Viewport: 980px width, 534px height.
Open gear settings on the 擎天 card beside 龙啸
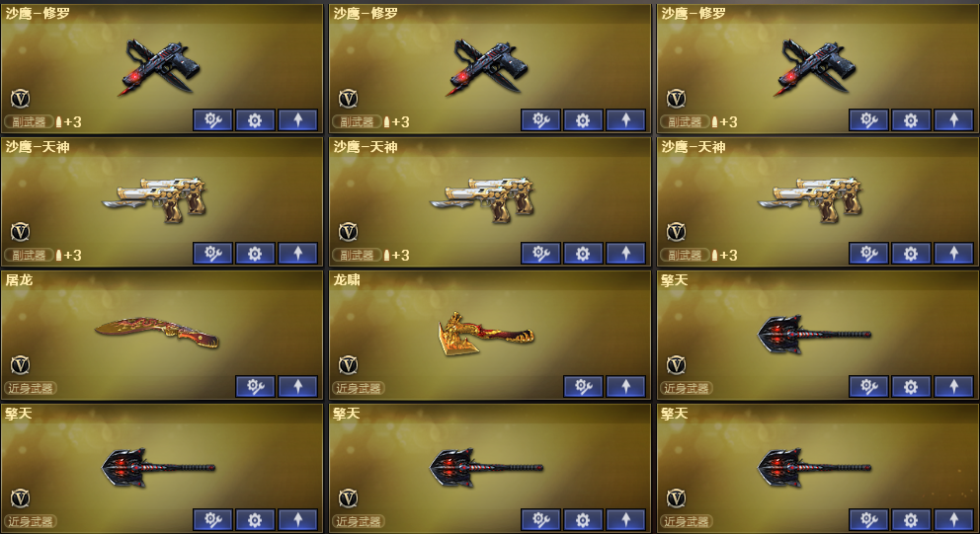[x=911, y=387]
